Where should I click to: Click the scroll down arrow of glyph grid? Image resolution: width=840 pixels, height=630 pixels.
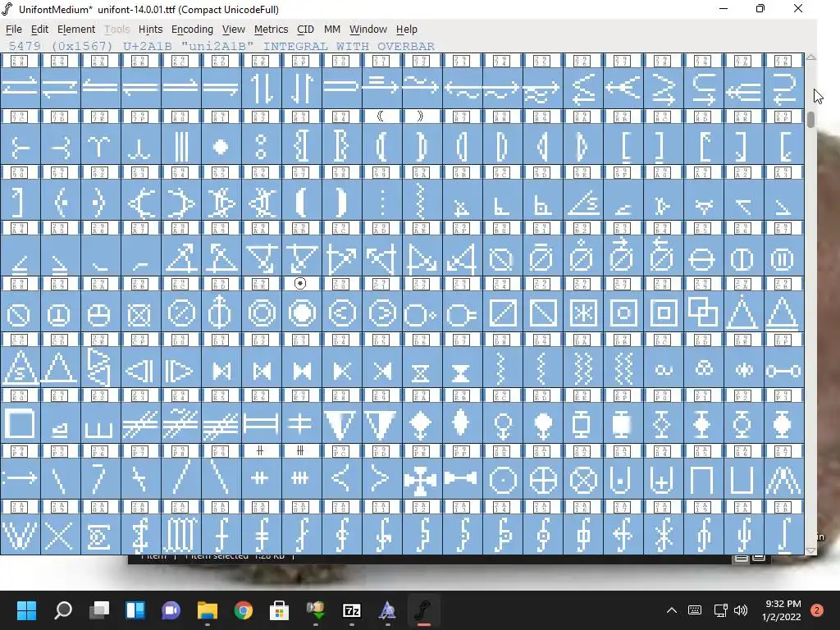(811, 550)
